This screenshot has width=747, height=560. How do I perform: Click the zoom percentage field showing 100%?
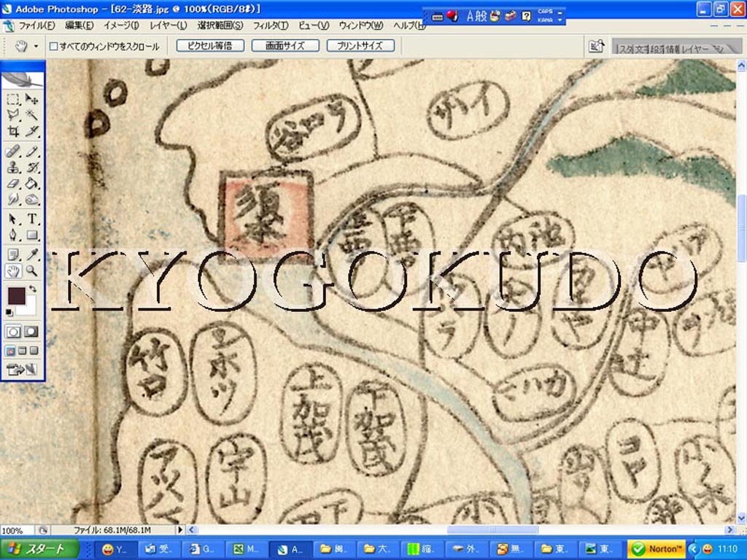tap(17, 530)
